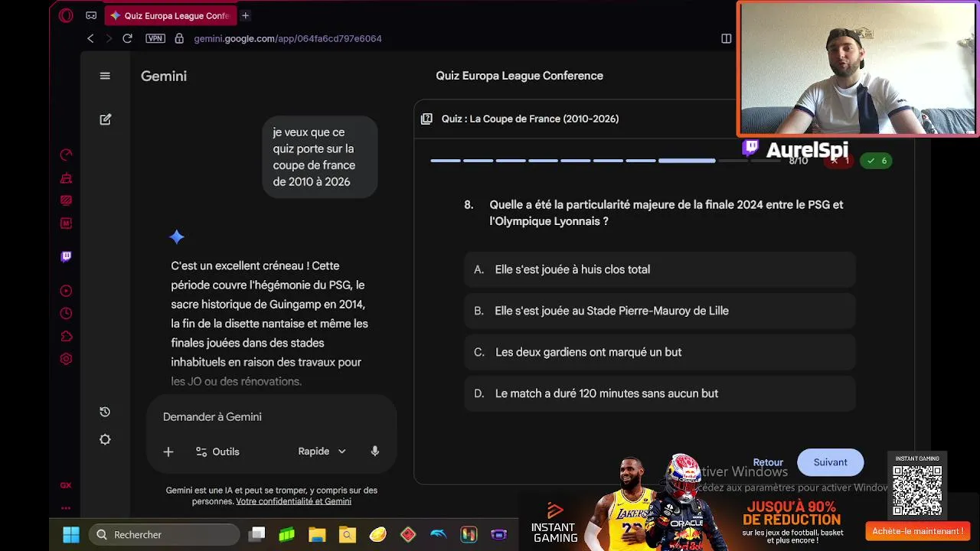
Task: Click Achète-le maintenant ad button
Action: 917,531
